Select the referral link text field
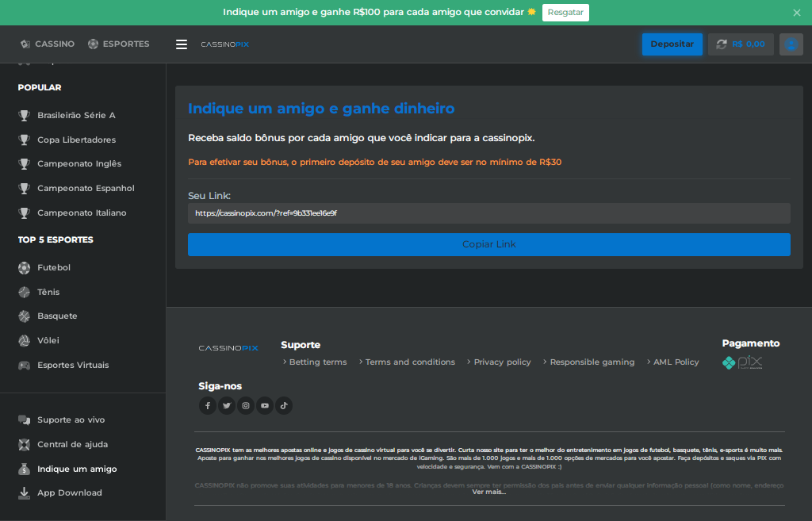Viewport: 812px width, 521px height. tap(488, 213)
